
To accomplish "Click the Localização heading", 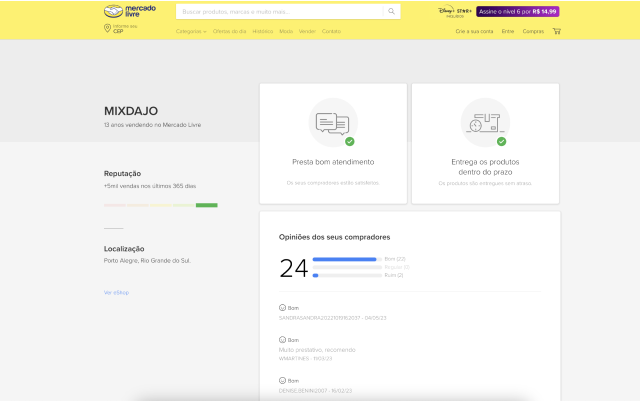I will click(x=124, y=249).
